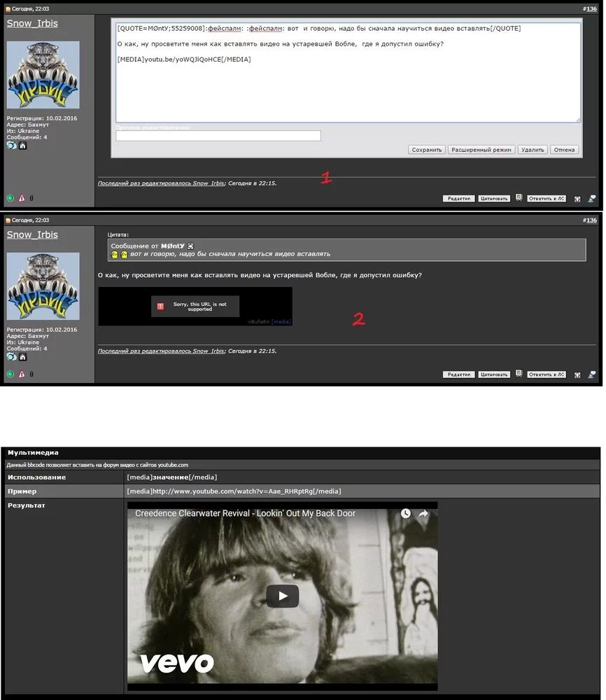Click the 'Sorry, this URL is not supported' message

click(x=199, y=307)
